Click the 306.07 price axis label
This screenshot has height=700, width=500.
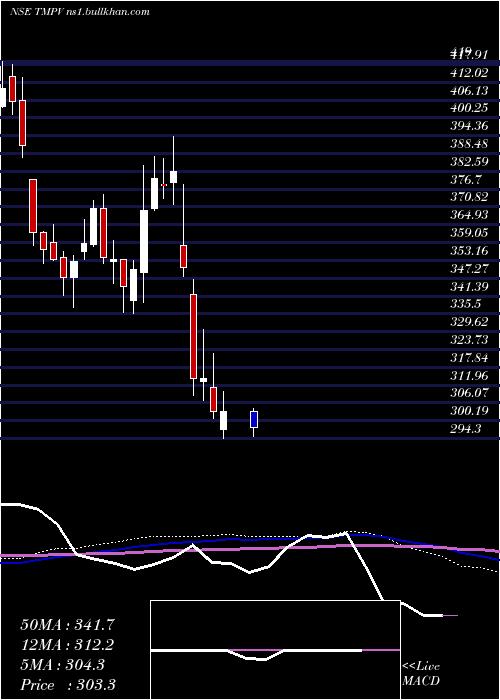tap(469, 393)
